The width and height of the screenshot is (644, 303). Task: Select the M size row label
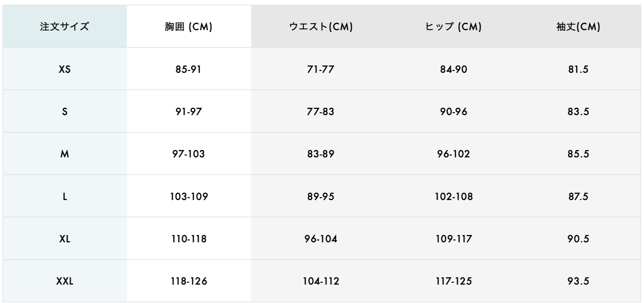point(65,154)
